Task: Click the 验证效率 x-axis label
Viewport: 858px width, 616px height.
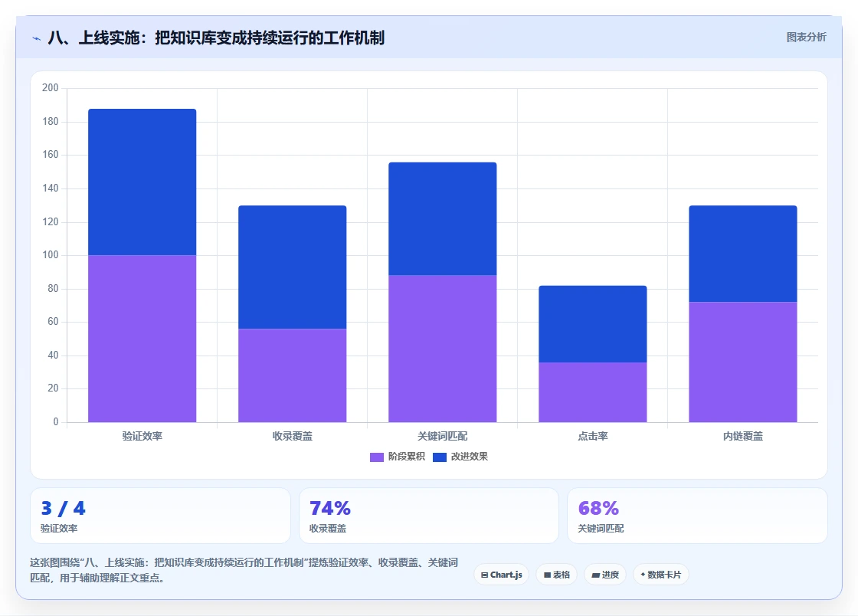Action: coord(142,437)
